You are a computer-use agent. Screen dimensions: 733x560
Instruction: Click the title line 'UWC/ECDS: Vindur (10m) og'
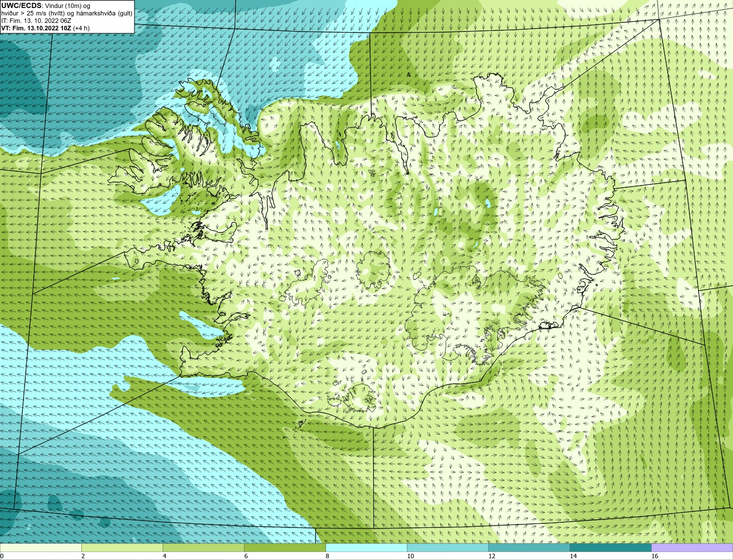pos(46,6)
